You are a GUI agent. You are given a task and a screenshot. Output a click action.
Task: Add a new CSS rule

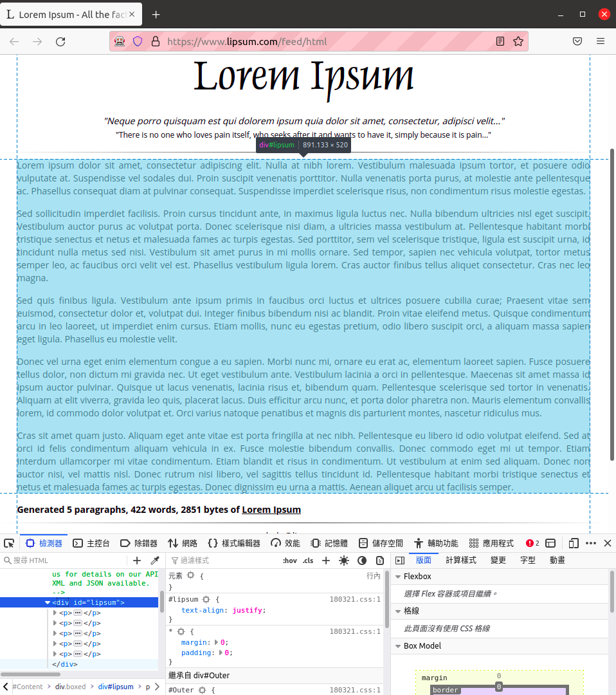(326, 561)
